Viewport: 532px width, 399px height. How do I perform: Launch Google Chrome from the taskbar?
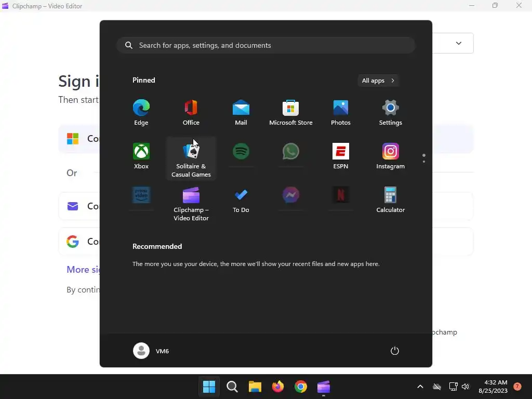(301, 387)
